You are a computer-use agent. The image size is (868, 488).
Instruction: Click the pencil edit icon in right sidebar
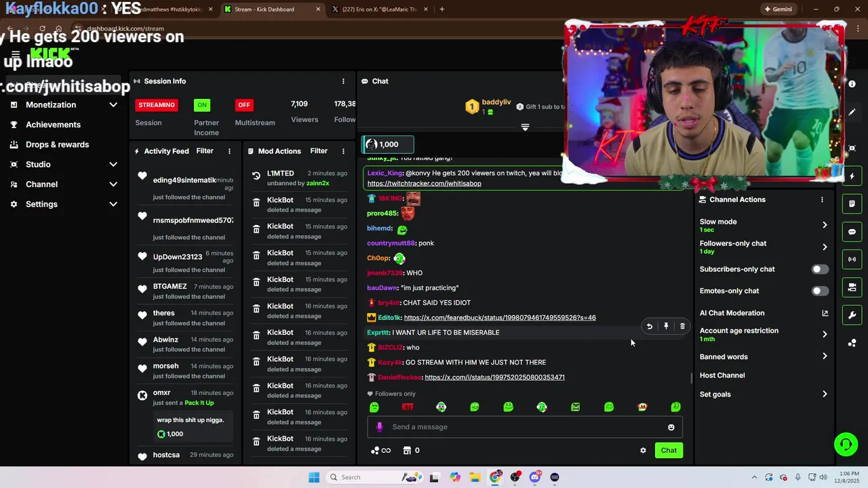click(852, 113)
